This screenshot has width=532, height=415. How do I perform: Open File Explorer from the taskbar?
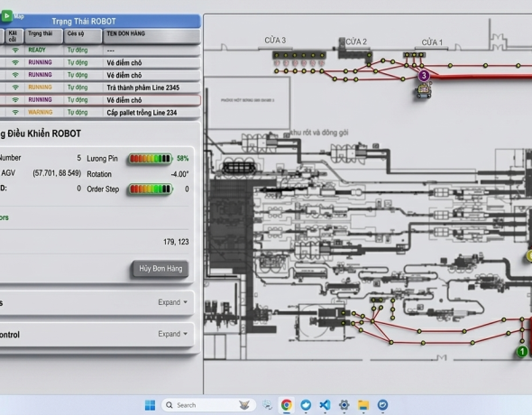click(363, 405)
